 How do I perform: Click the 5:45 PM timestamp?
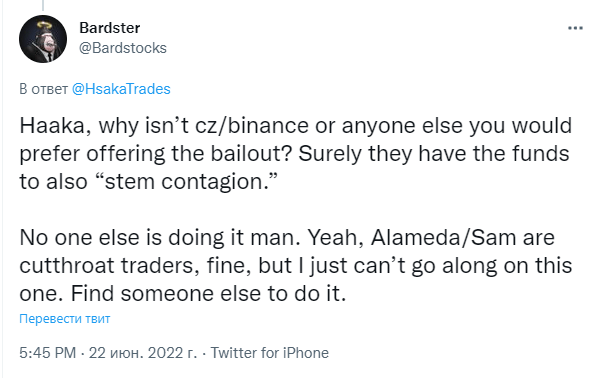[48, 353]
